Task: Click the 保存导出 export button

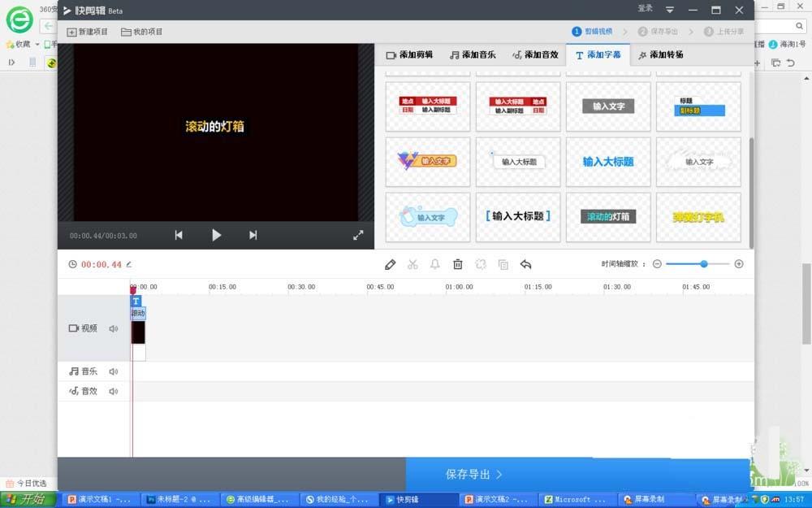Action: [472, 474]
